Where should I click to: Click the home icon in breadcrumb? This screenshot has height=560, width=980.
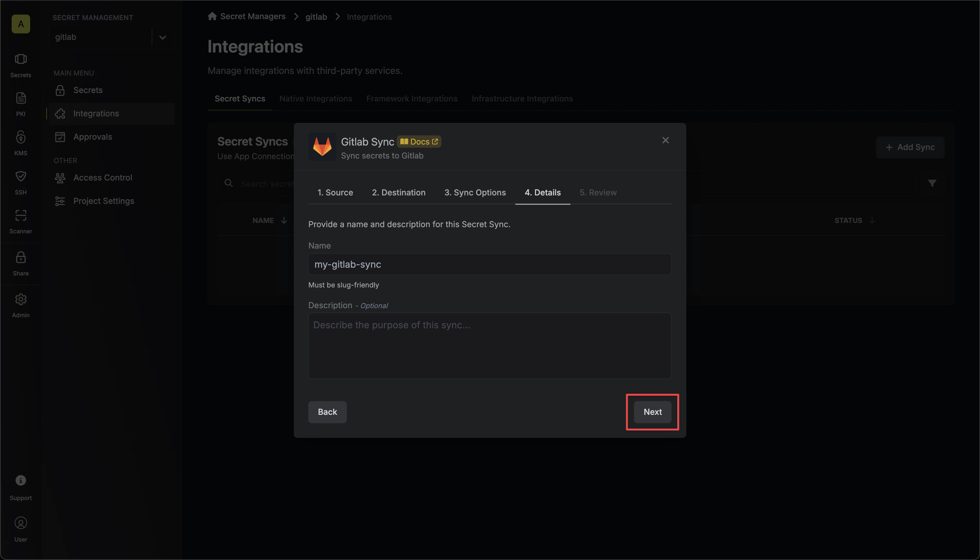point(212,16)
